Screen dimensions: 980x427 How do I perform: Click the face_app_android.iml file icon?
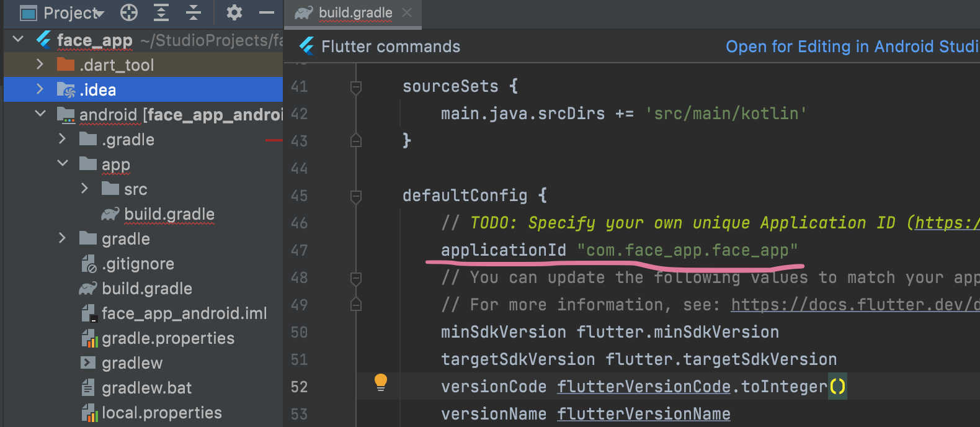[x=89, y=313]
